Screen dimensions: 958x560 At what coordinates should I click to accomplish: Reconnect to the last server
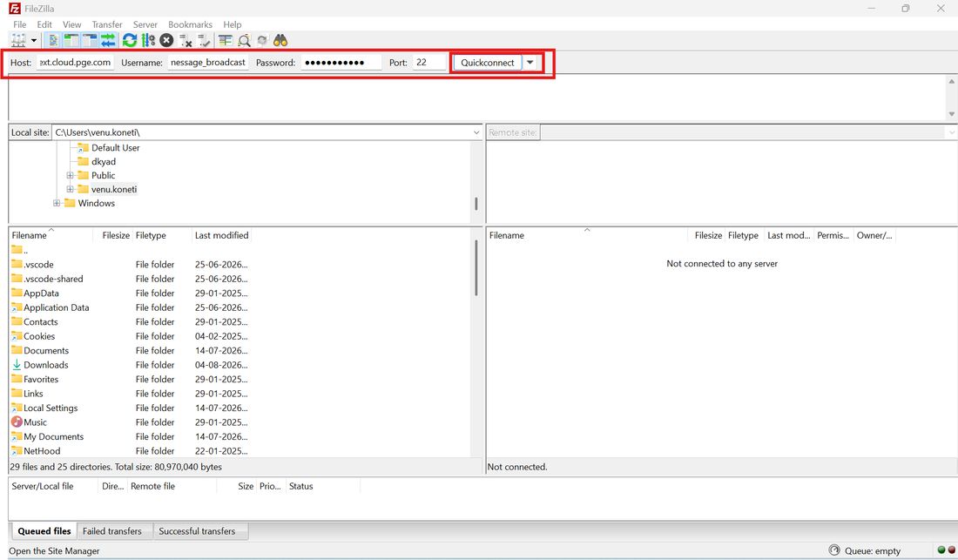point(204,40)
